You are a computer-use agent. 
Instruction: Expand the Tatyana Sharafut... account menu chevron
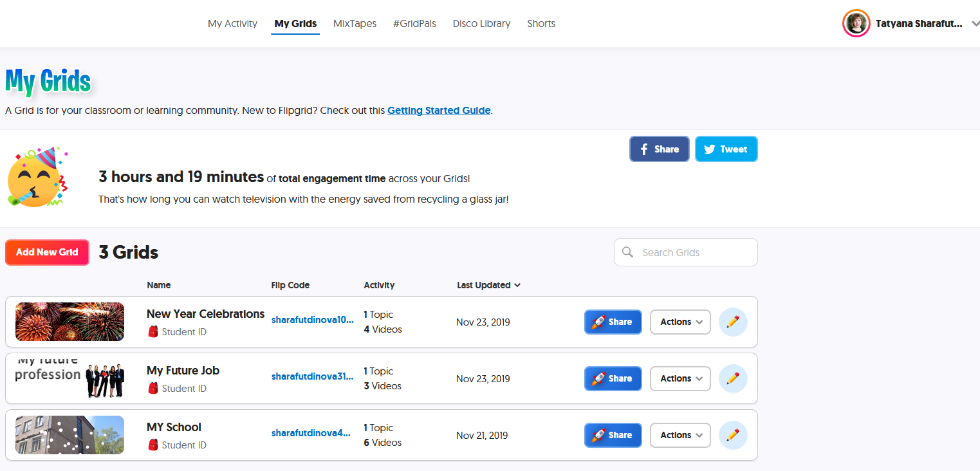(x=975, y=24)
